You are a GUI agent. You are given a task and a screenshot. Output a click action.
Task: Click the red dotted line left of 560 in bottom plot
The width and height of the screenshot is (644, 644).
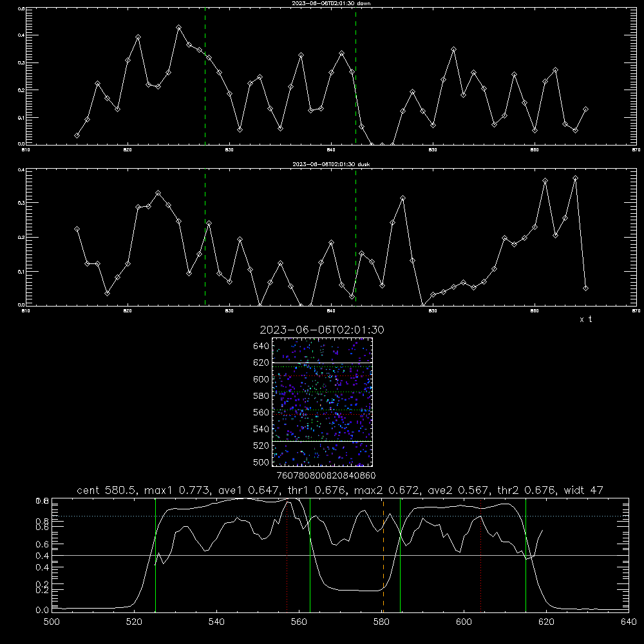tap(287, 556)
